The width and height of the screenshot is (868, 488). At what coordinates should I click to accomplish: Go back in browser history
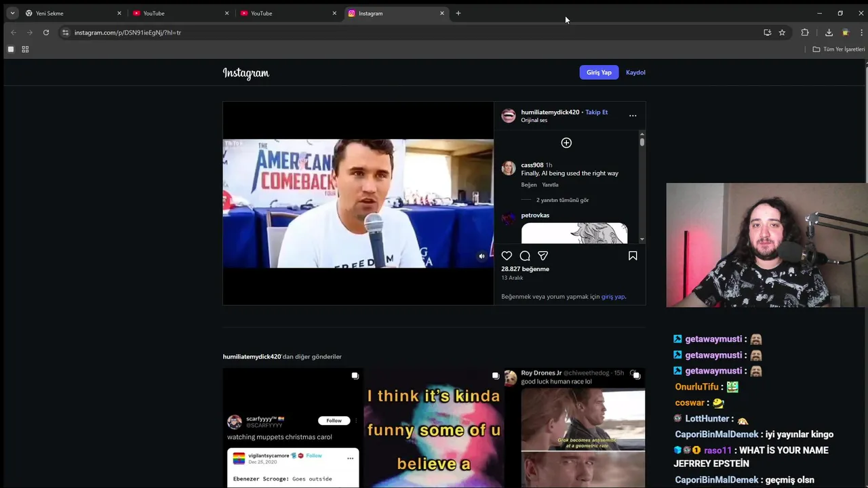click(x=14, y=33)
